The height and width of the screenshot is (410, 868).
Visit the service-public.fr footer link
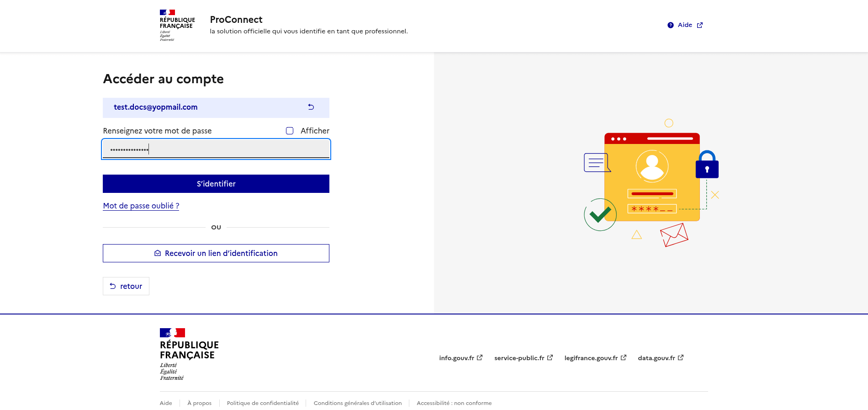coord(519,358)
